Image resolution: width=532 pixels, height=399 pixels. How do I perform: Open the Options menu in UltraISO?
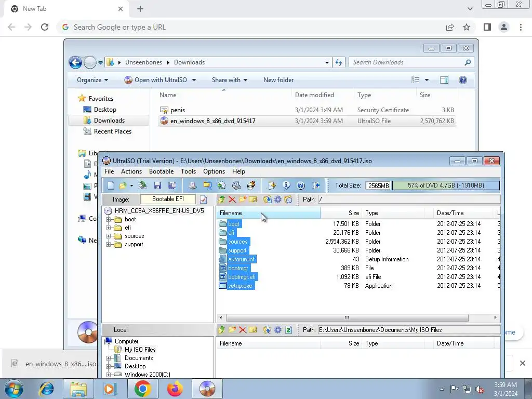(x=214, y=171)
